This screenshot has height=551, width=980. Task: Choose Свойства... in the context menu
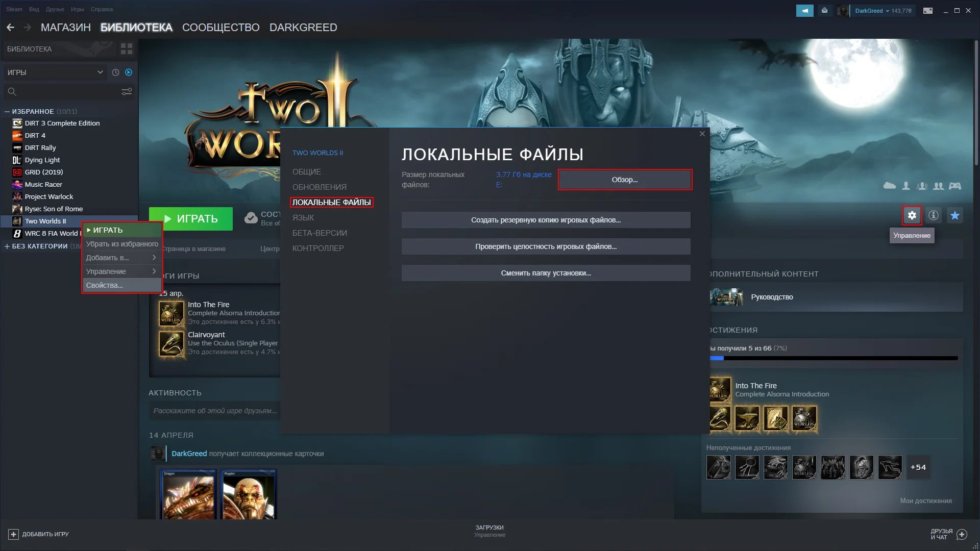[121, 285]
